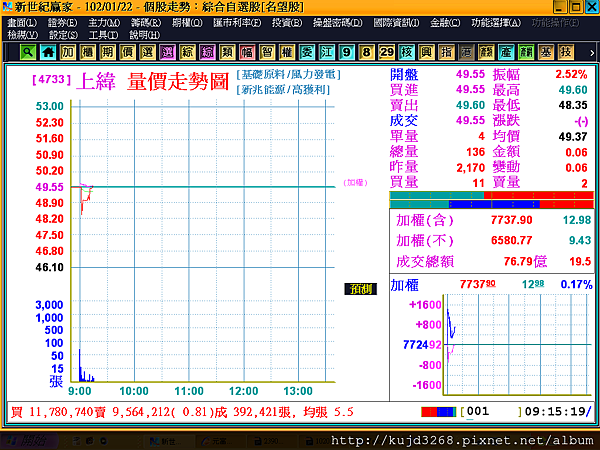Image resolution: width=600 pixels, height=450 pixels.
Task: Select the 價 toolbar button
Action: 127,52
